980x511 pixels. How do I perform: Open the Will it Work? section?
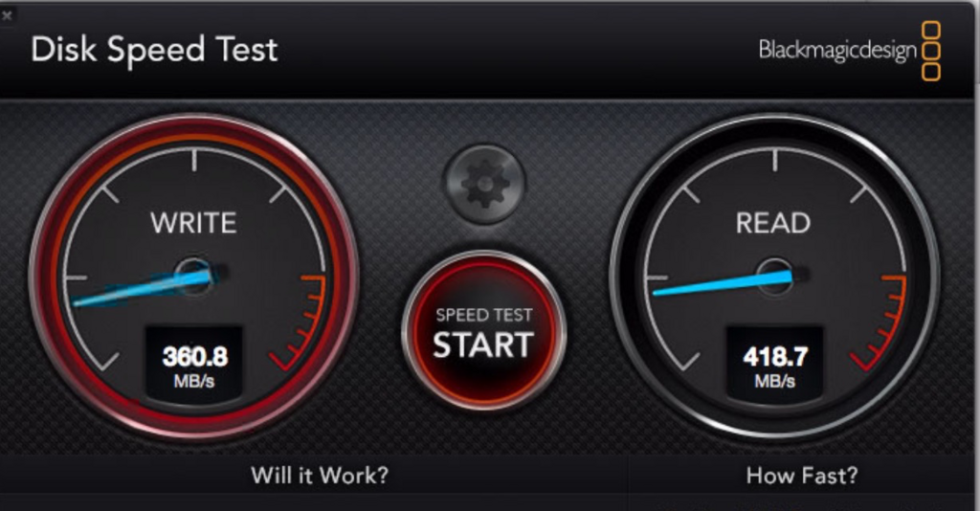tap(320, 476)
